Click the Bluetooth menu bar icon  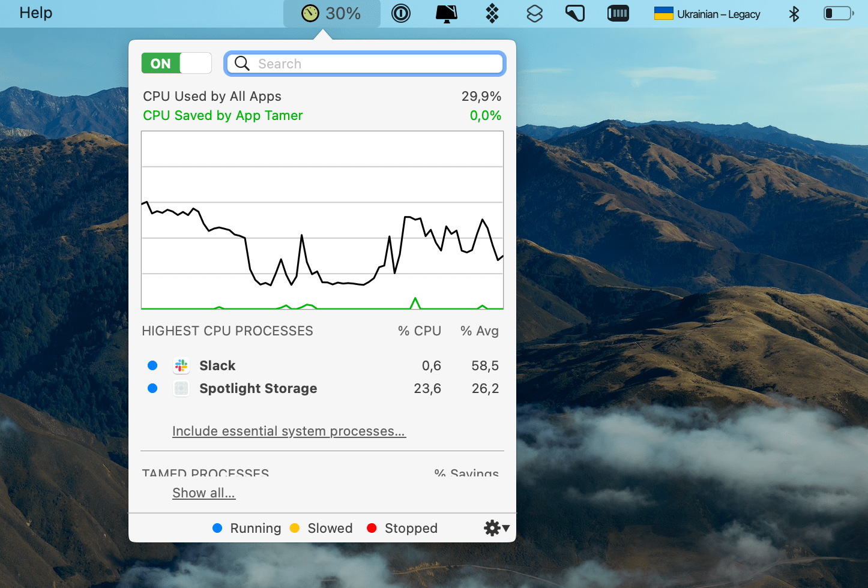coord(794,13)
